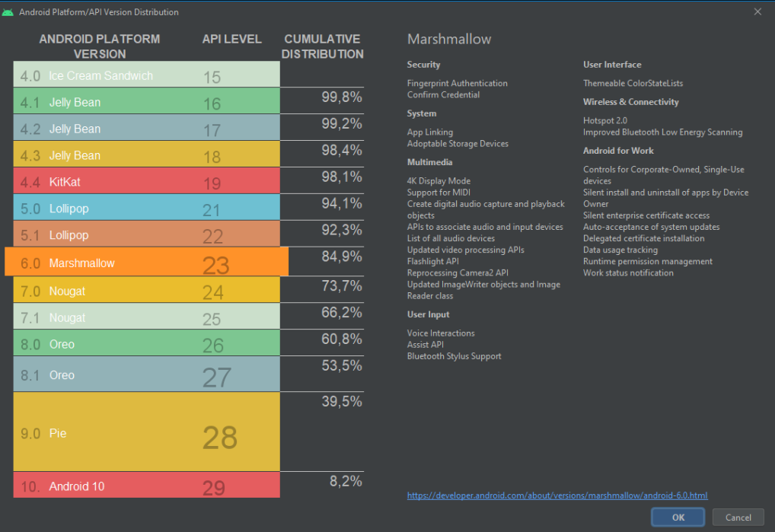The width and height of the screenshot is (775, 532).
Task: Pick the 4.3 Jelly Bean row
Action: (x=146, y=155)
